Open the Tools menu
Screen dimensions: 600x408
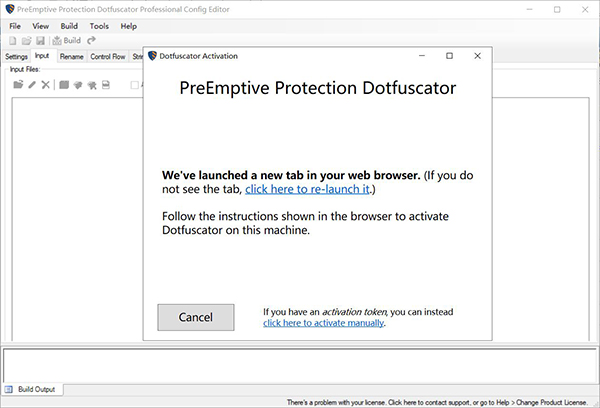[x=99, y=26]
